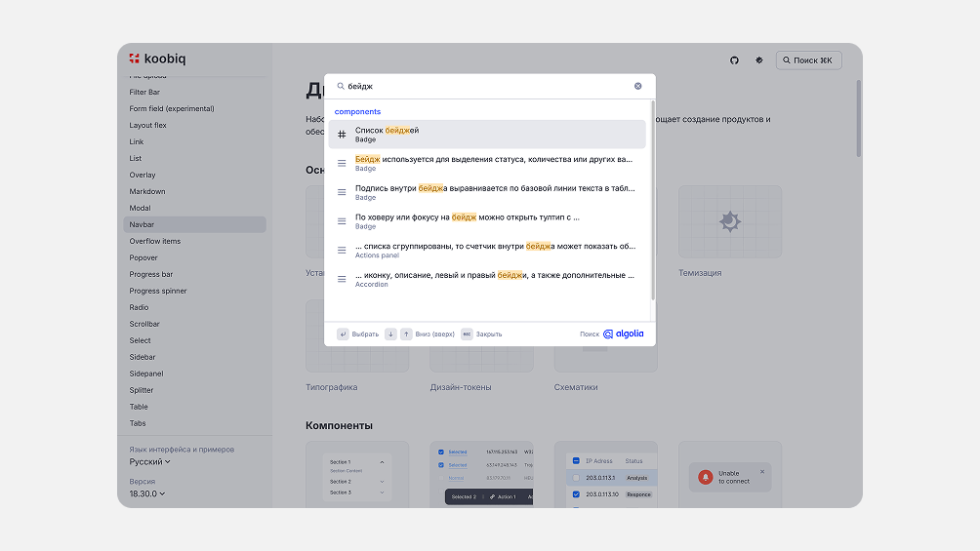Click the sun icon on Темизация card
The height and width of the screenshot is (551, 980).
[x=730, y=221]
